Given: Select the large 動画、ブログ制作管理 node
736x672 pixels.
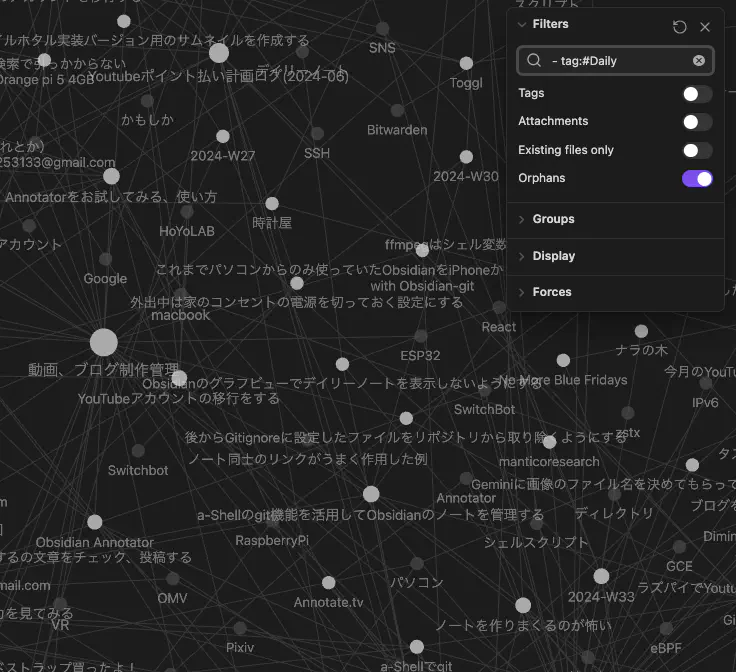Looking at the screenshot, I should 104,343.
